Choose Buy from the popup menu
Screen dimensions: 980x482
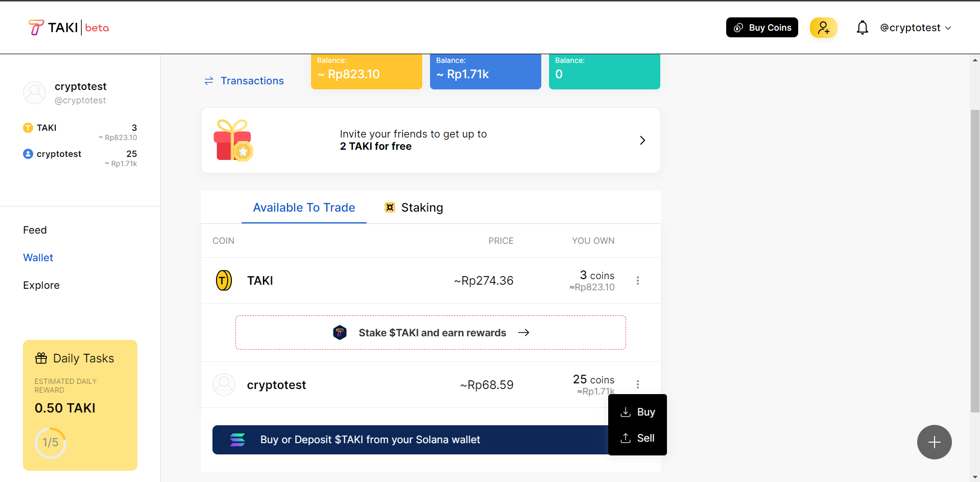click(637, 412)
